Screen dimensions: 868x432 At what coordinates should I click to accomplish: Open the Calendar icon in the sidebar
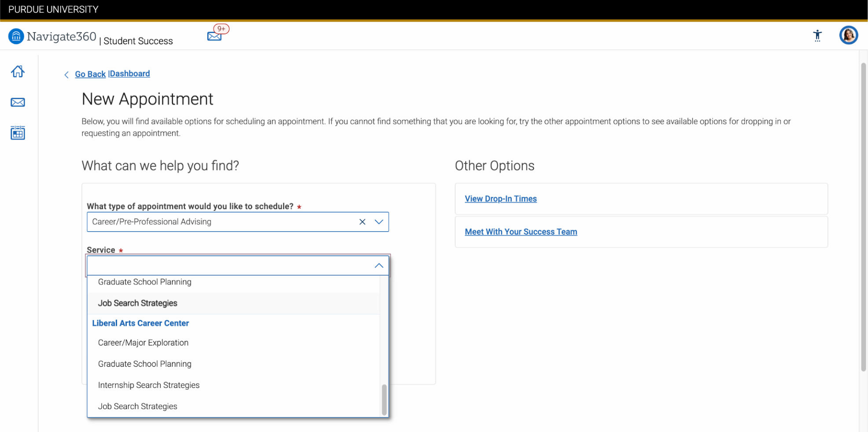click(x=17, y=133)
